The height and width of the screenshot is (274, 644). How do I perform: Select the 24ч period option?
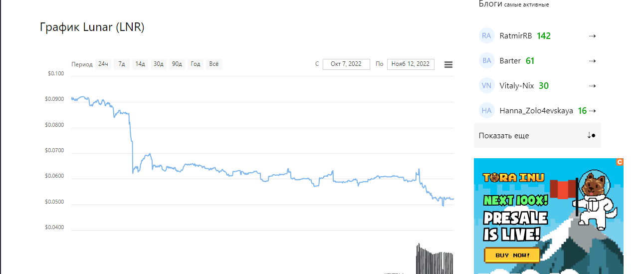103,64
